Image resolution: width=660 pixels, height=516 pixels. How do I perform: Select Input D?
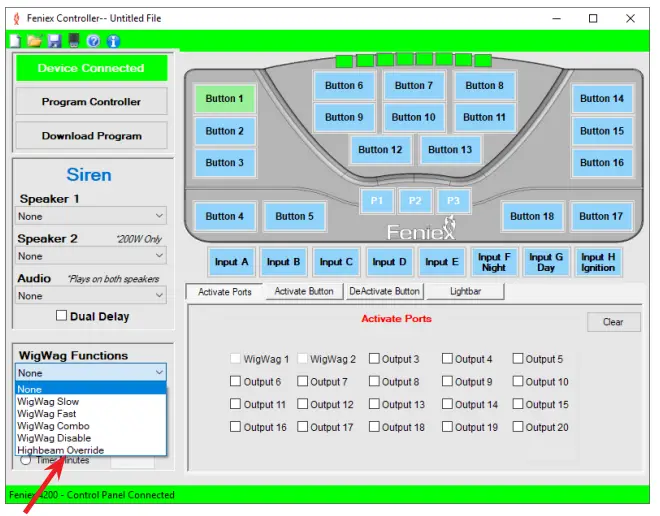389,262
